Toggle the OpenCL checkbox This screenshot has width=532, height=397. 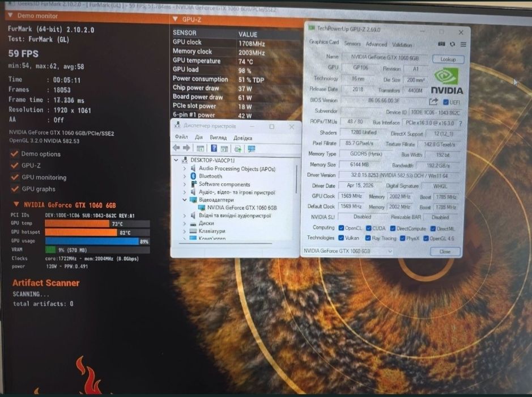[x=341, y=228]
